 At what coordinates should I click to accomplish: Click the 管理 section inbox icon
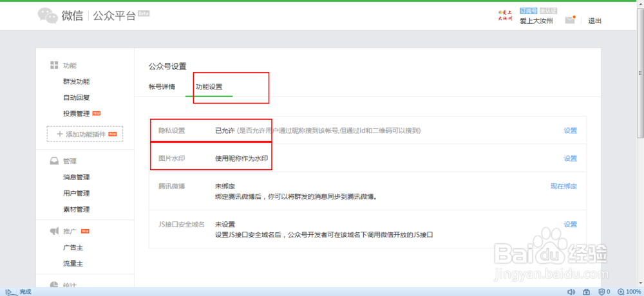54,162
